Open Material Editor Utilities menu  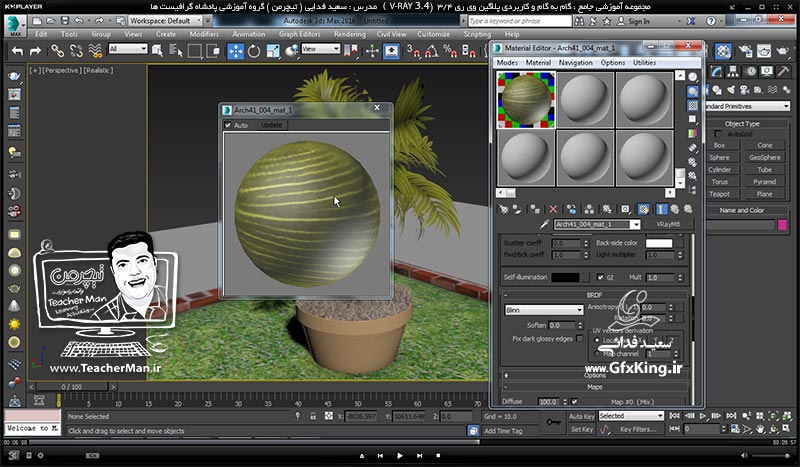tap(644, 62)
